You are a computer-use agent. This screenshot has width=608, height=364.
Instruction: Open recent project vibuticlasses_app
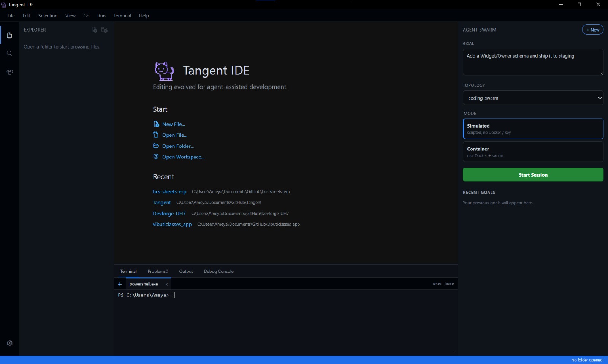[172, 224]
